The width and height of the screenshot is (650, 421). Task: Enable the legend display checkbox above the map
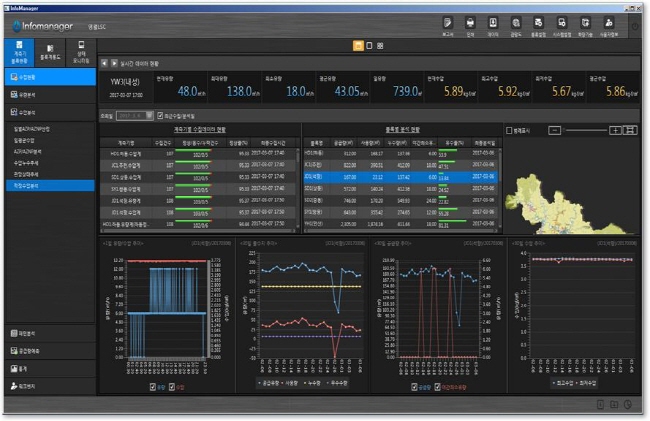click(509, 131)
